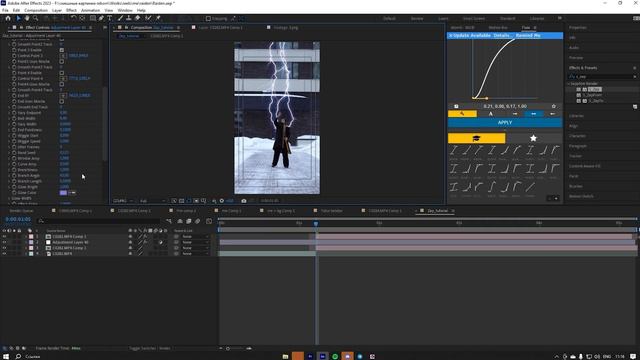
Task: Open the viewer resolution Full dropdown
Action: tap(152, 201)
